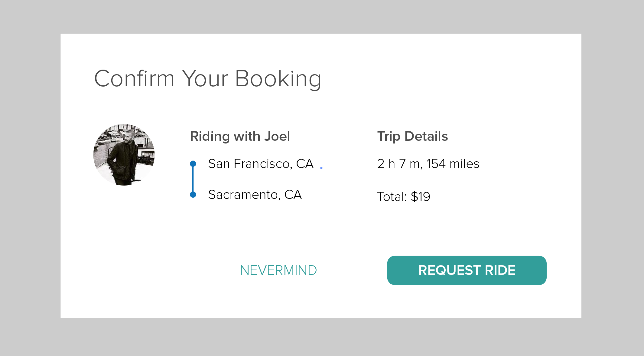
Task: Click the name Joel in the heading
Action: 277,136
